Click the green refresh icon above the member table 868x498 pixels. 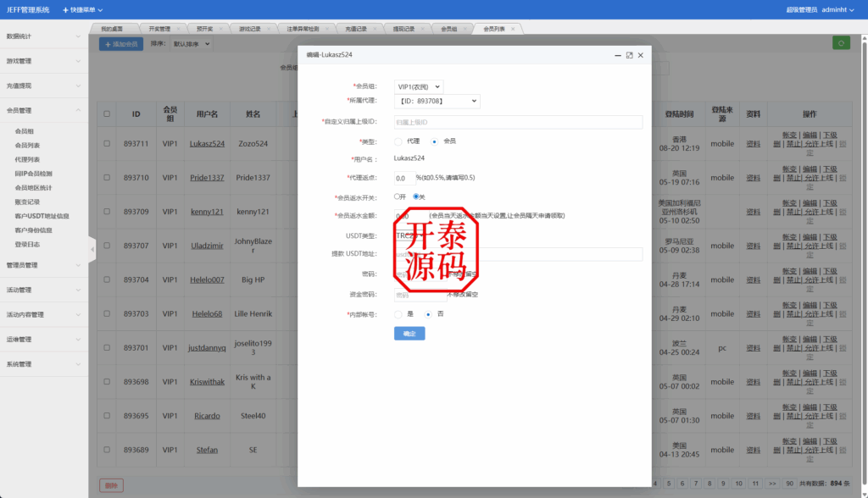tap(841, 41)
